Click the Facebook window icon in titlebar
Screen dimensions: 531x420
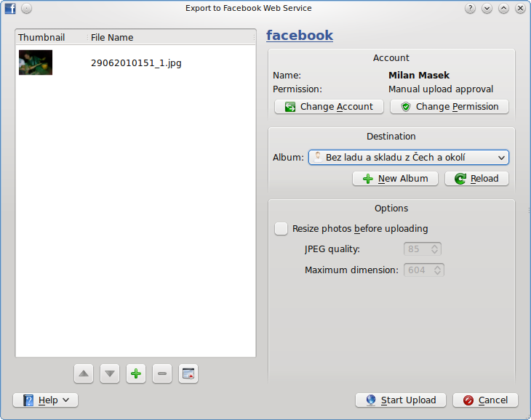(10, 9)
